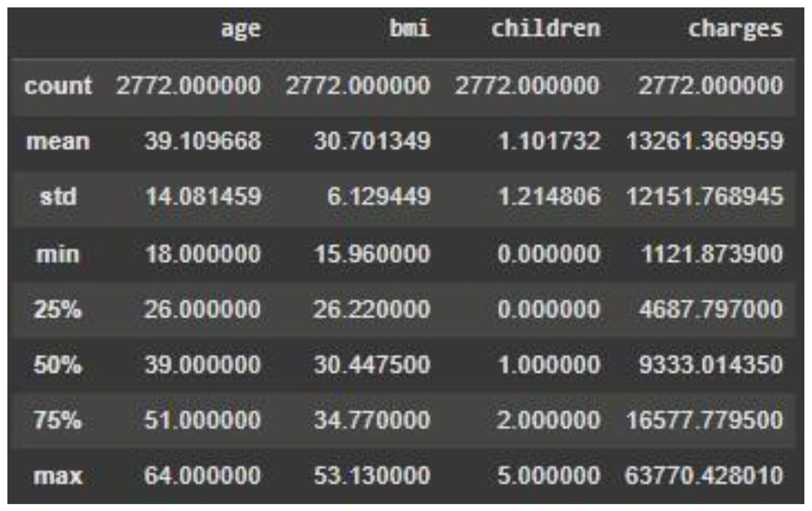The width and height of the screenshot is (812, 511).
Task: Select the min row label
Action: point(57,254)
